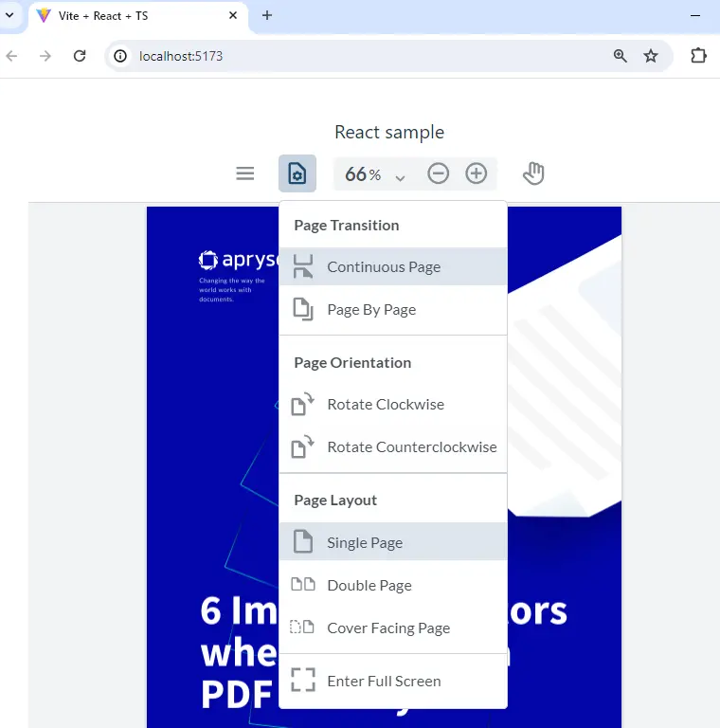Toggle the View Controls page settings button
Viewport: 720px width, 728px height.
(297, 173)
